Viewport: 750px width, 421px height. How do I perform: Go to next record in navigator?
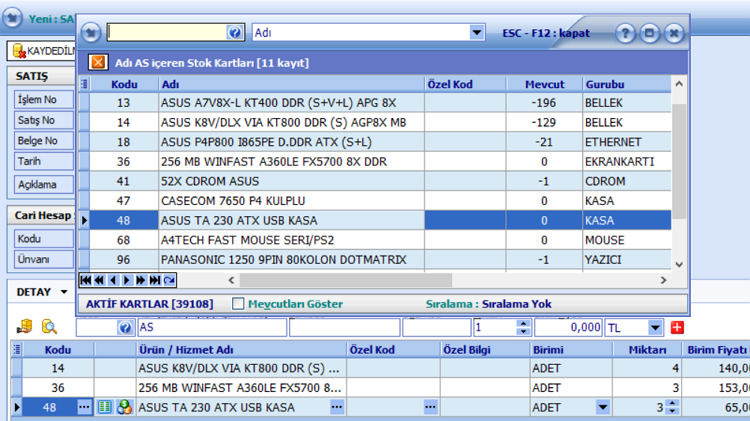coord(127,280)
